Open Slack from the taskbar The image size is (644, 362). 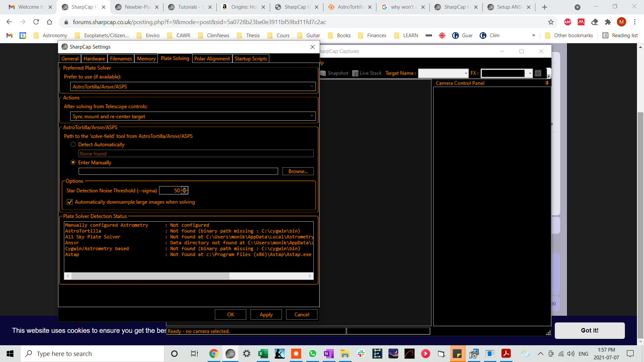coord(361,354)
